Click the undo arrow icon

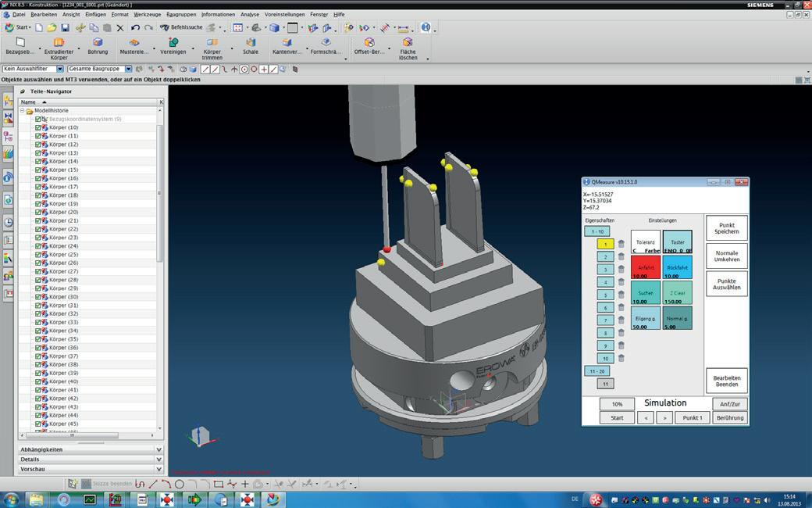(135, 27)
